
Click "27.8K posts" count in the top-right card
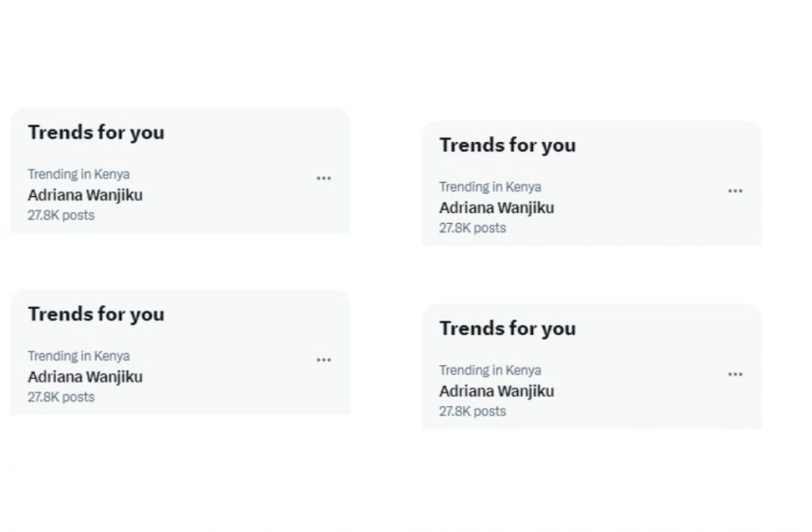point(472,228)
